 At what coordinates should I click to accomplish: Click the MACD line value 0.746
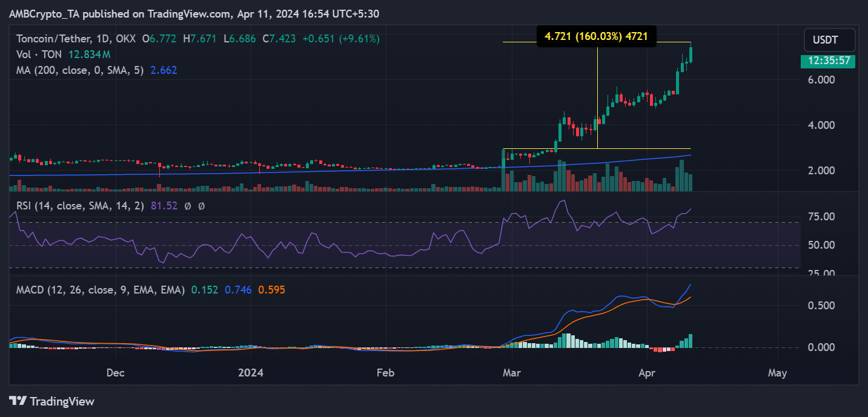pos(237,290)
